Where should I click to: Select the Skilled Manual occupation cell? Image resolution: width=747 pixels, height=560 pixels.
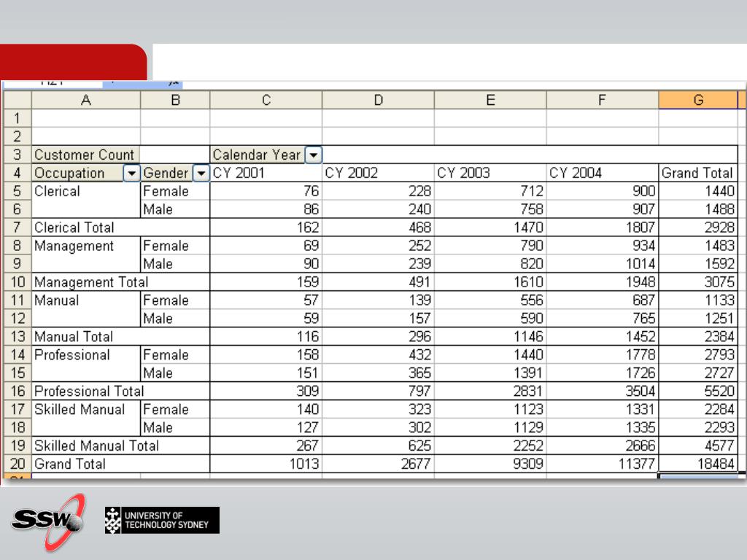tap(86, 410)
